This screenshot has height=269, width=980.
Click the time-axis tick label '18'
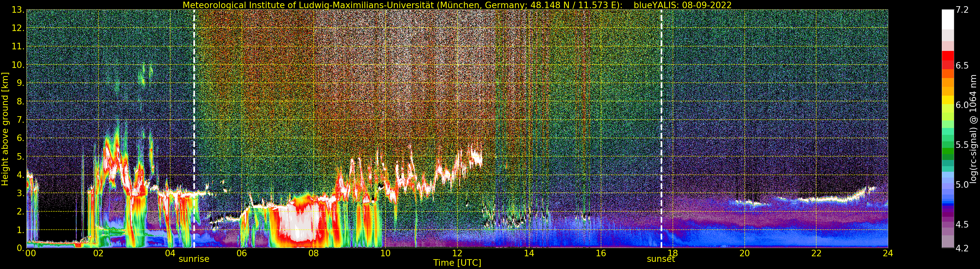coord(673,253)
